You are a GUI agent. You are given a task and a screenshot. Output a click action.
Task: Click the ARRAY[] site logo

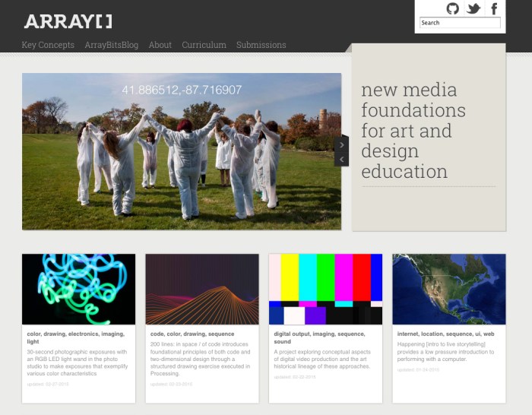point(68,21)
